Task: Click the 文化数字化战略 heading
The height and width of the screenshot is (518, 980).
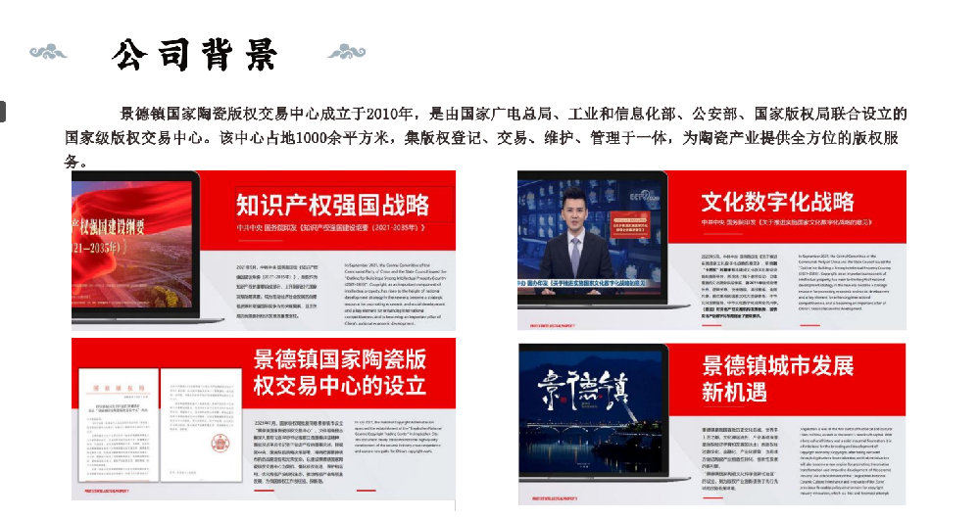Action: pos(777,203)
